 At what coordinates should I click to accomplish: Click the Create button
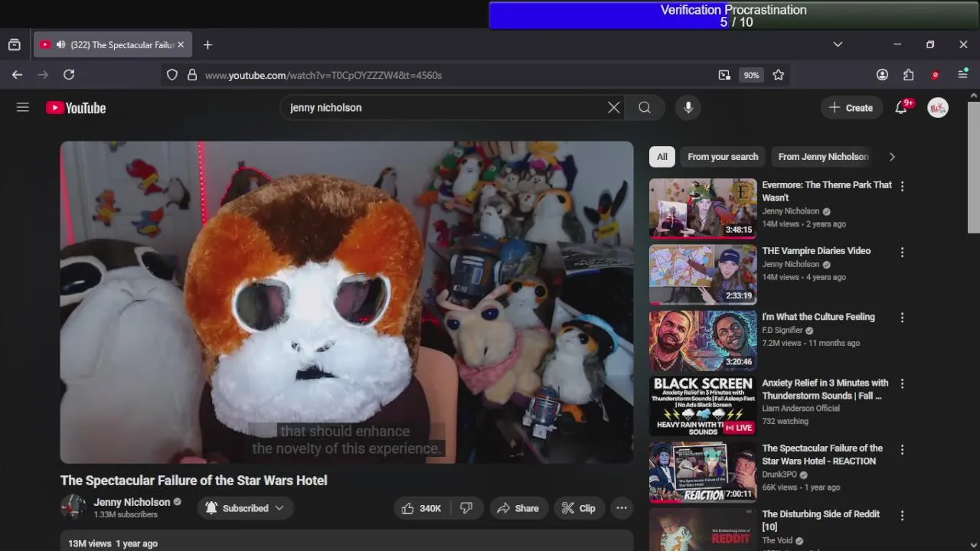(851, 108)
